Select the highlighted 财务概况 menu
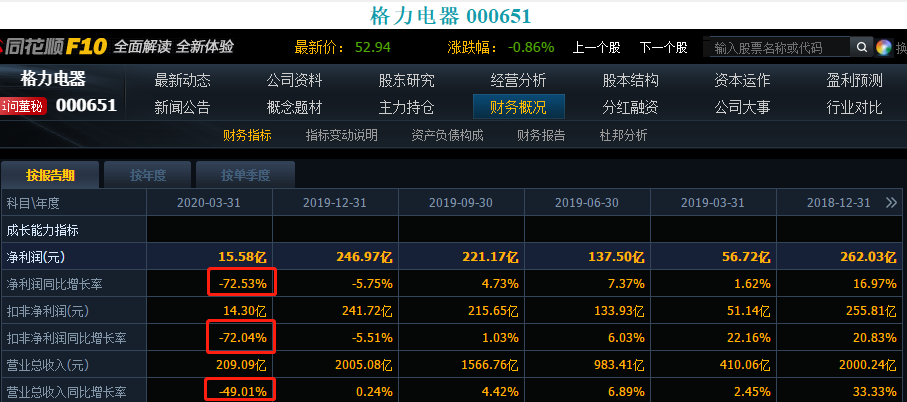 519,107
